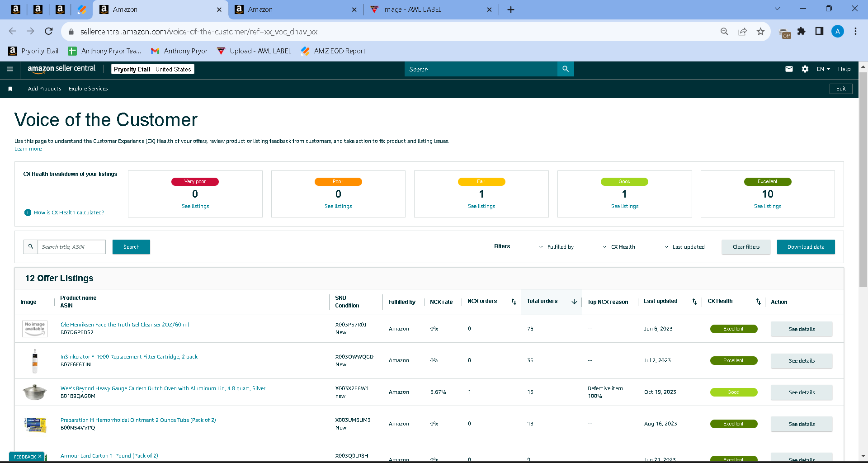This screenshot has width=868, height=463.
Task: Click the Search button for listings
Action: 131,247
